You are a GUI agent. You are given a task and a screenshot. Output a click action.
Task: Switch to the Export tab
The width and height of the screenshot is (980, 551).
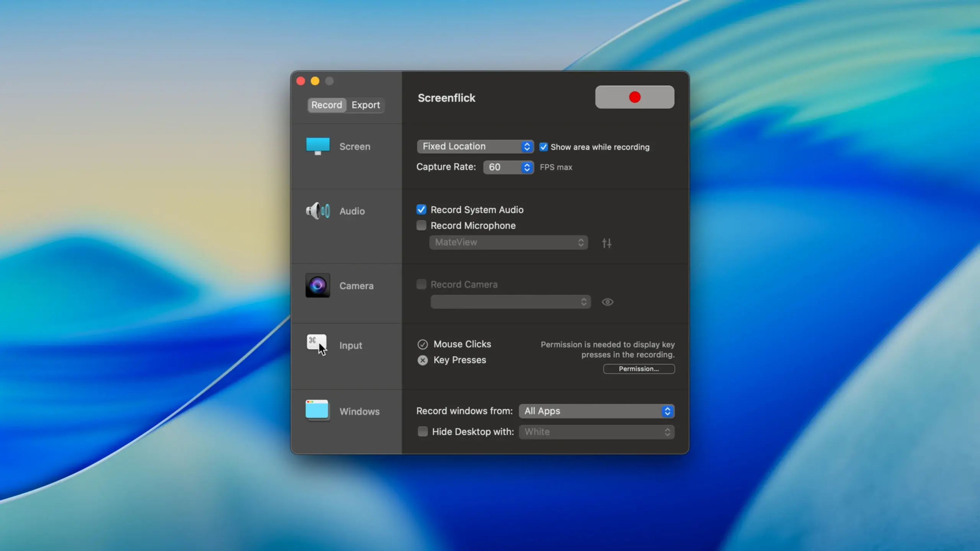[x=366, y=105]
